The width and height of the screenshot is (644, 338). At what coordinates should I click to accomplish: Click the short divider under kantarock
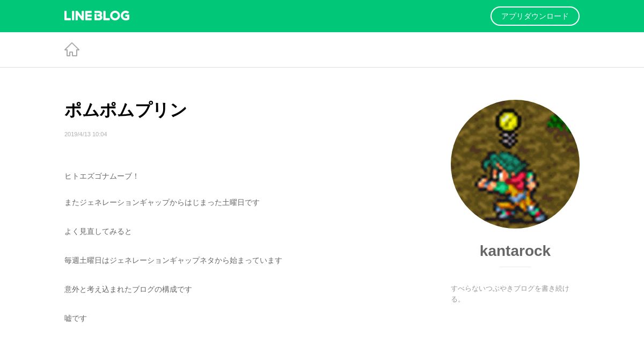point(515,267)
